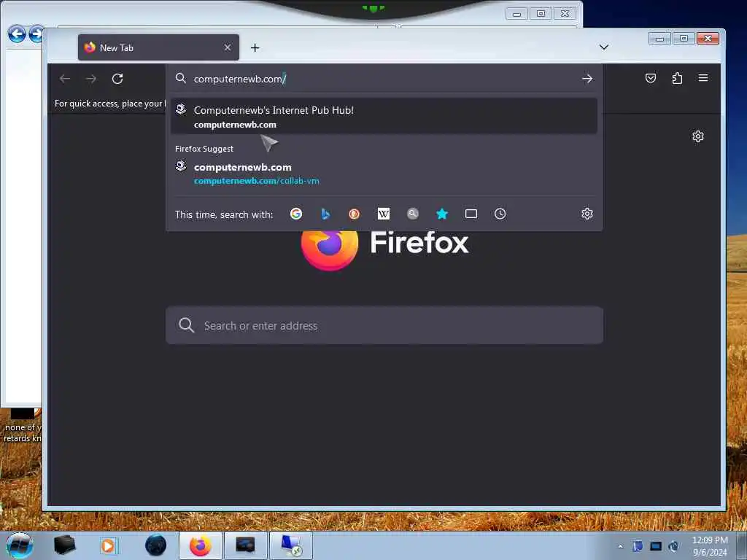747x560 pixels.
Task: Open the Firefox taskbar button
Action: point(200,545)
